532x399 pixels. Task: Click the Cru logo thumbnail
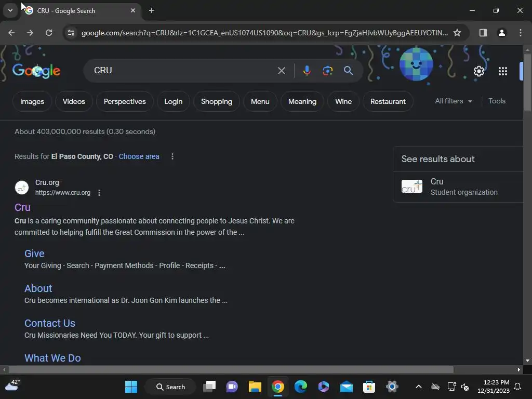point(412,187)
